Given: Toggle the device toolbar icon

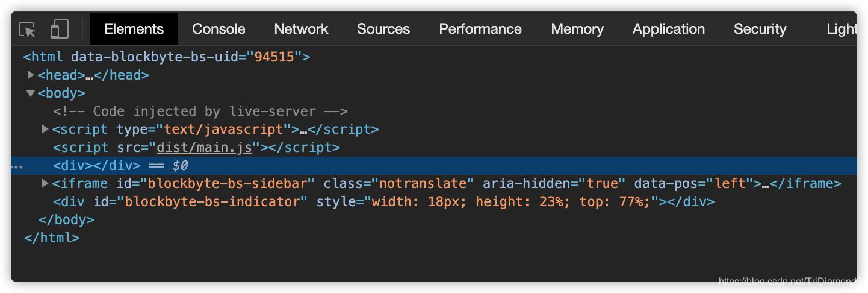Looking at the screenshot, I should (x=59, y=29).
